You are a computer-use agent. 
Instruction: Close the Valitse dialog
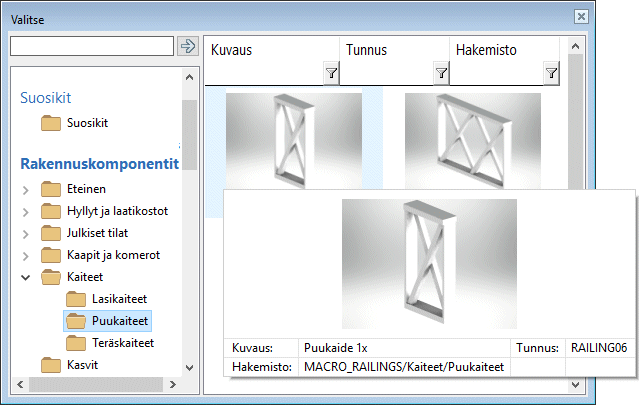579,17
